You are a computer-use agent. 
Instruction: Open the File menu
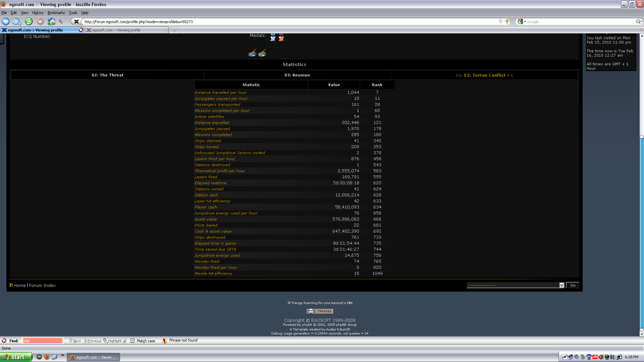4,13
